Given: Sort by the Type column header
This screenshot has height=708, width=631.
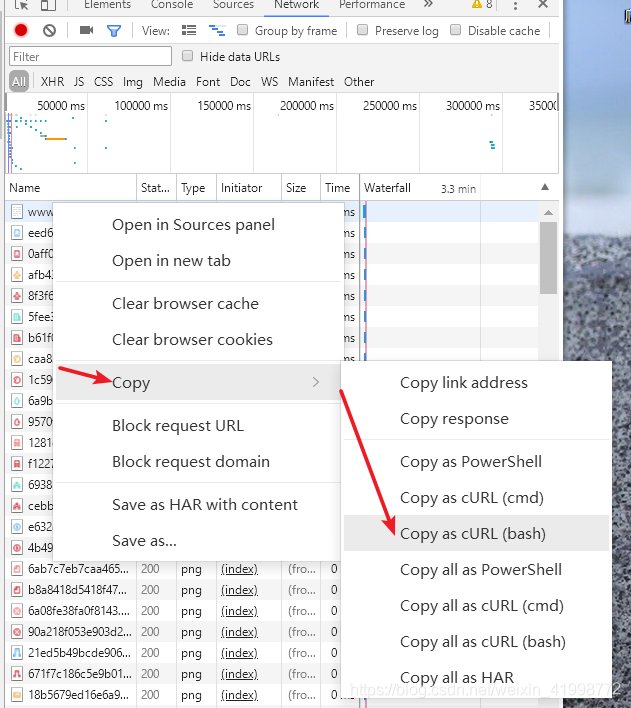Looking at the screenshot, I should coord(196,187).
